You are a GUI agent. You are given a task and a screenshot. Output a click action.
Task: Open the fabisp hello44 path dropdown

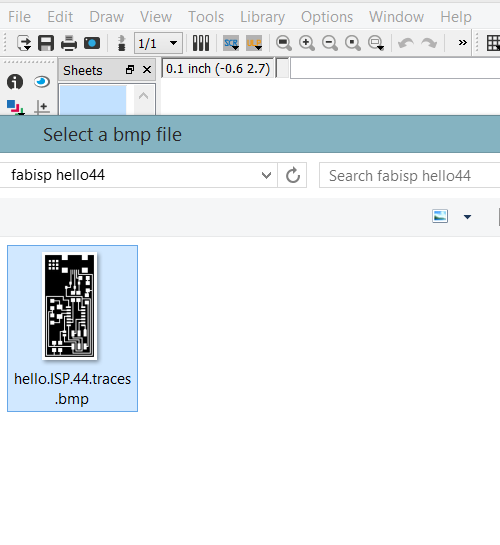[267, 175]
